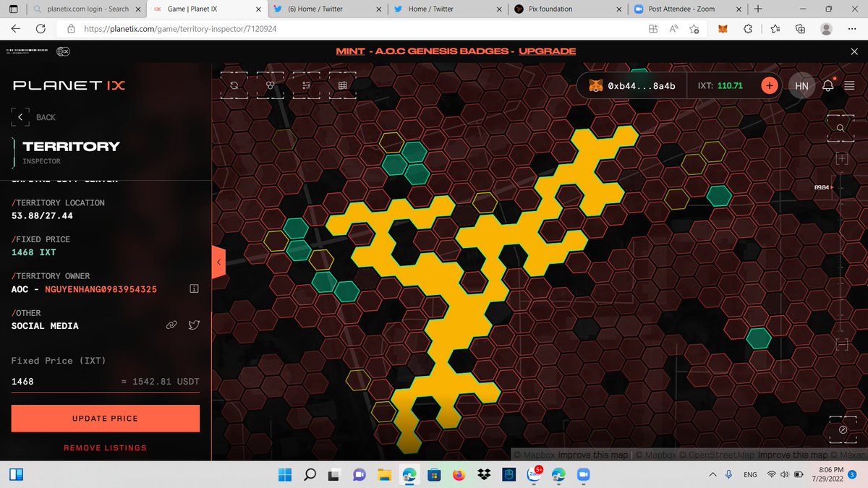Click the browser address bar URL
This screenshot has width=868, height=488.
tap(181, 29)
